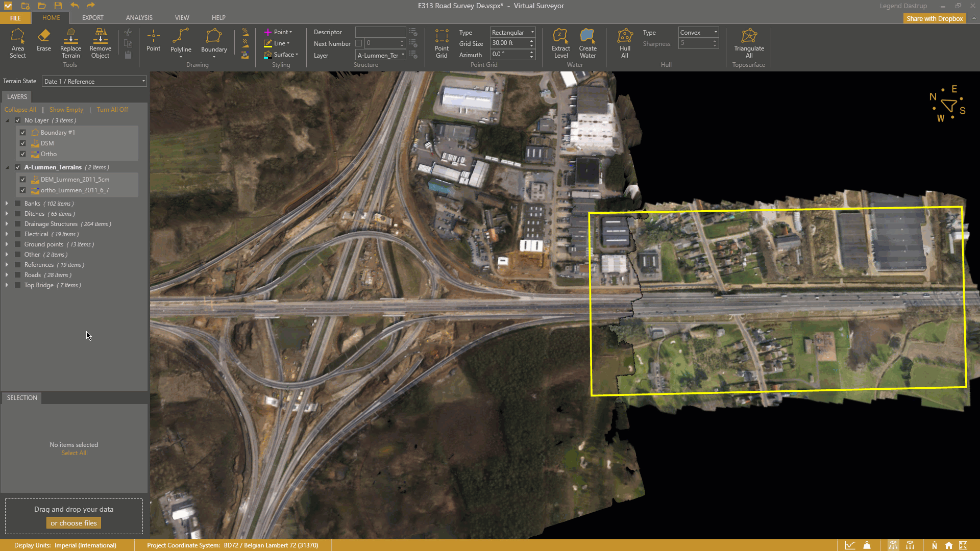980x551 pixels.
Task: Click the 'or choose files' button
Action: (73, 523)
